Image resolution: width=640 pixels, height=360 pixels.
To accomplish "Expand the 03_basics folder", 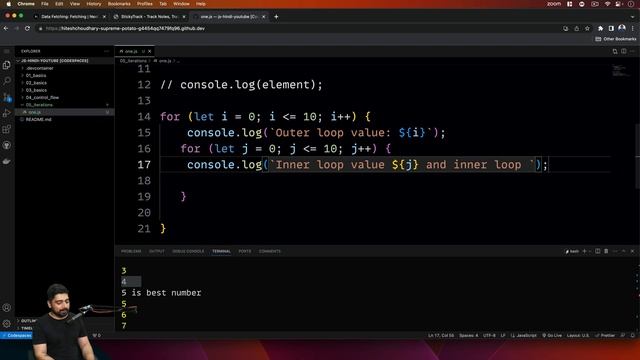I will point(64,90).
